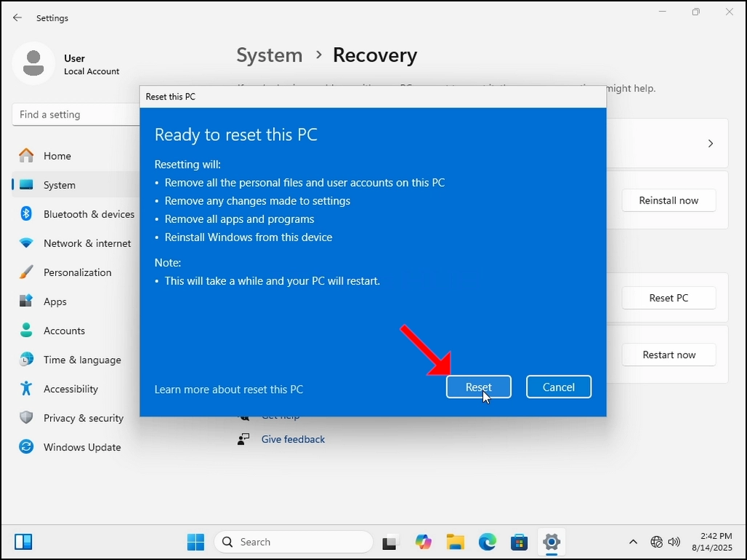The image size is (747, 560).
Task: Focus the Find a setting search box
Action: tap(76, 114)
